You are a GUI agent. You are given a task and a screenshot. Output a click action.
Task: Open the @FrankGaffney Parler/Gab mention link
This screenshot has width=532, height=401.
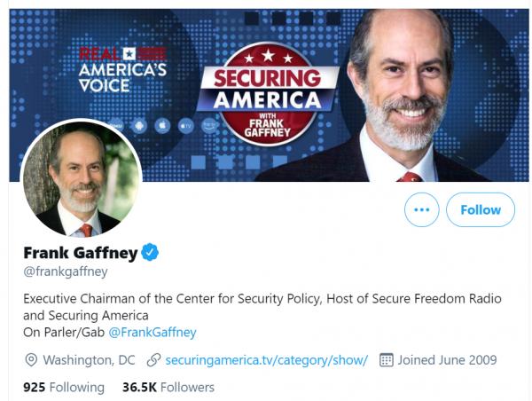pyautogui.click(x=152, y=332)
